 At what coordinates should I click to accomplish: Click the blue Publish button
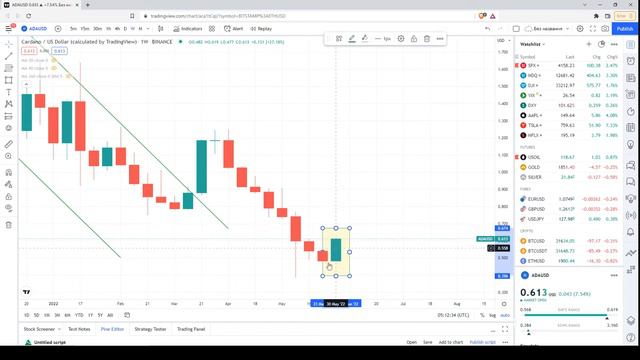[x=624, y=29]
